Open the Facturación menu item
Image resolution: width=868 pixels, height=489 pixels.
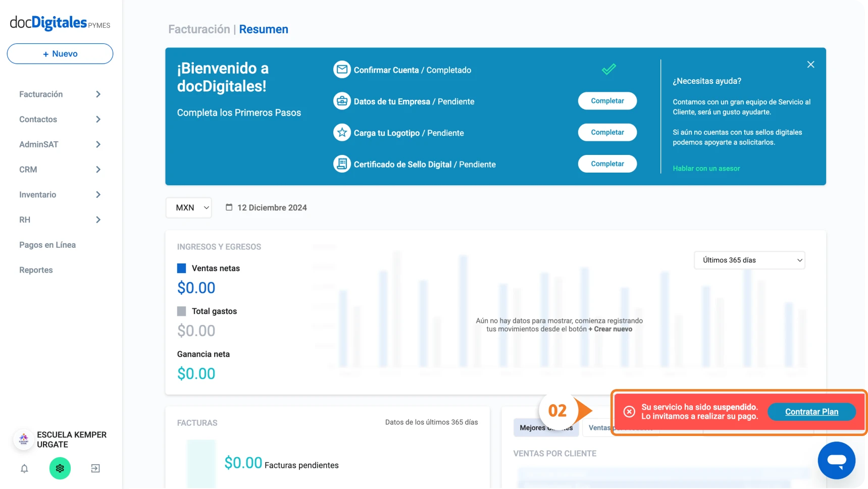[41, 94]
